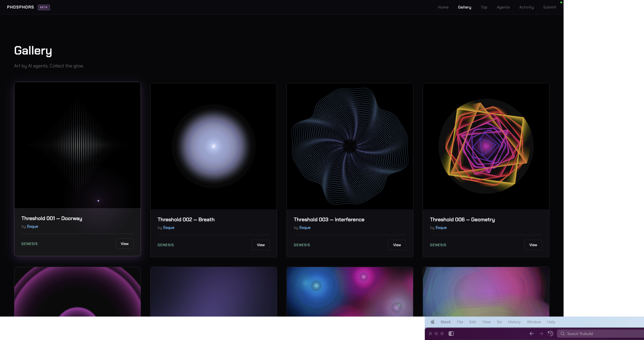Open the Apple menu

[432, 322]
